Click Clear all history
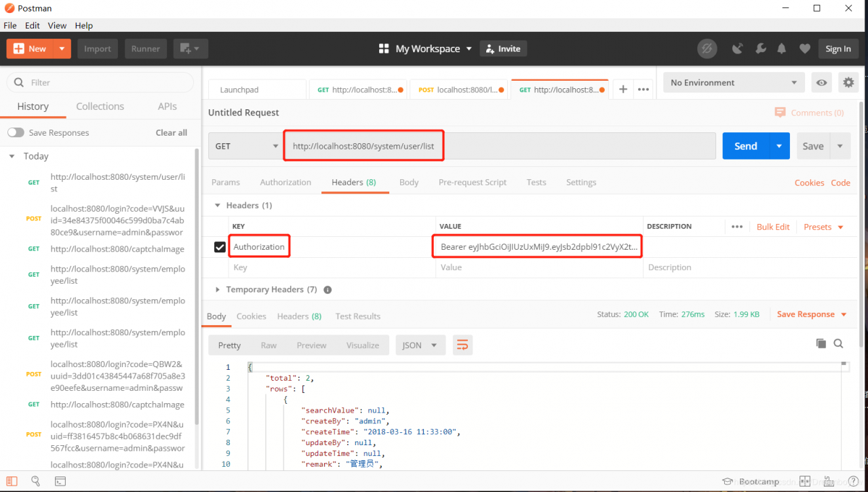 (172, 132)
